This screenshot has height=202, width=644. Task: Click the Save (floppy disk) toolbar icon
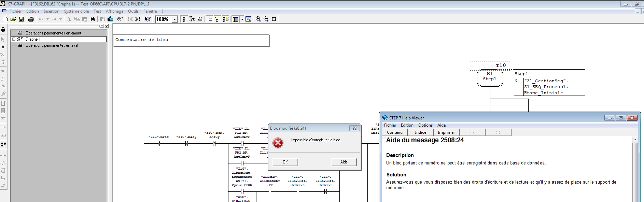(21, 19)
